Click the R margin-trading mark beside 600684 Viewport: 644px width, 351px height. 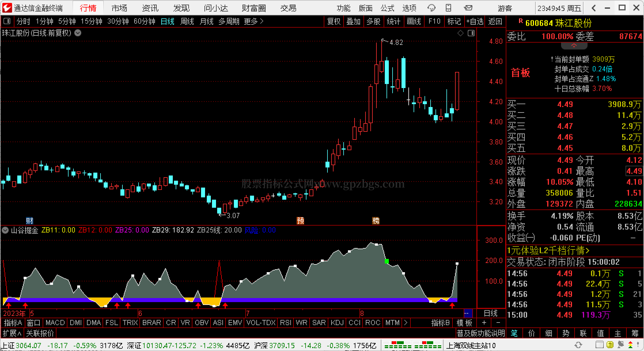[x=520, y=21]
